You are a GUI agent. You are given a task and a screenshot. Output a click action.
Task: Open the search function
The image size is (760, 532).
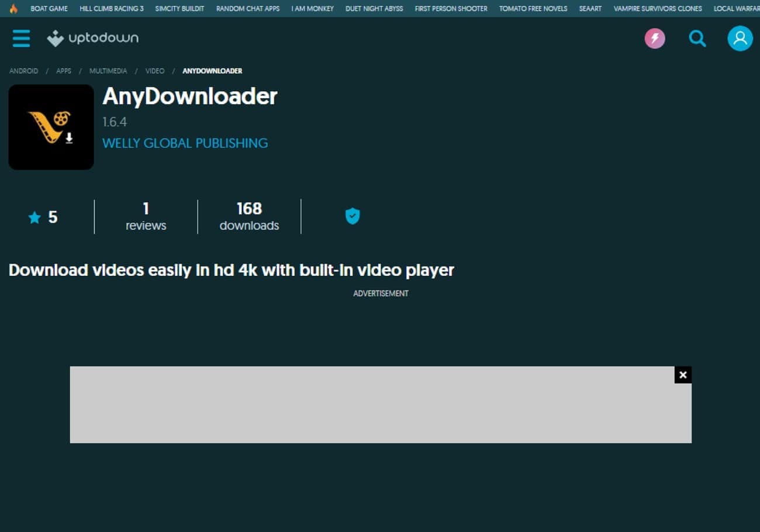[x=697, y=38]
